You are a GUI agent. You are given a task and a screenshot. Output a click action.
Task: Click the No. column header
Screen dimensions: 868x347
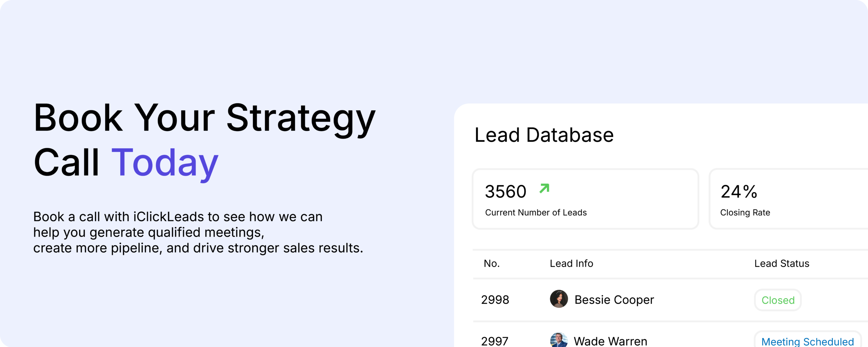coord(492,264)
